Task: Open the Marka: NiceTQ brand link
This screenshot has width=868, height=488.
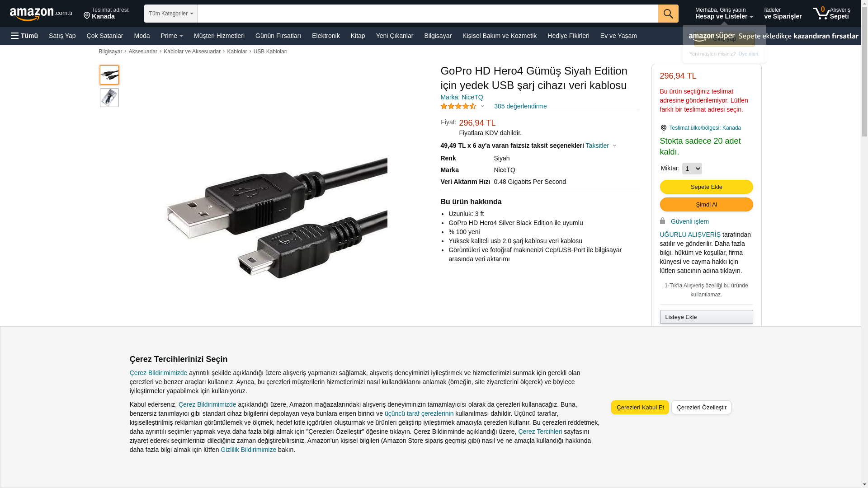Action: [462, 97]
